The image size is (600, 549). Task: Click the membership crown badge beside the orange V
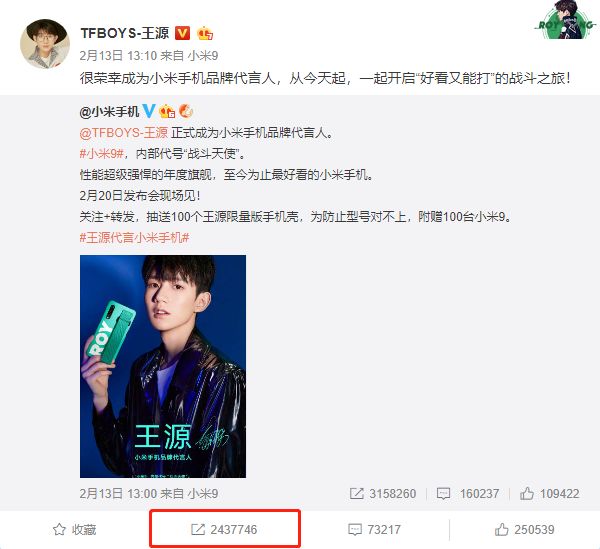click(x=205, y=34)
